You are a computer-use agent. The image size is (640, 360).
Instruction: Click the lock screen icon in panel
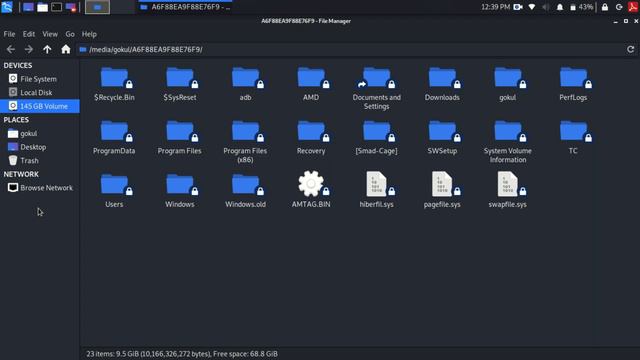[604, 7]
